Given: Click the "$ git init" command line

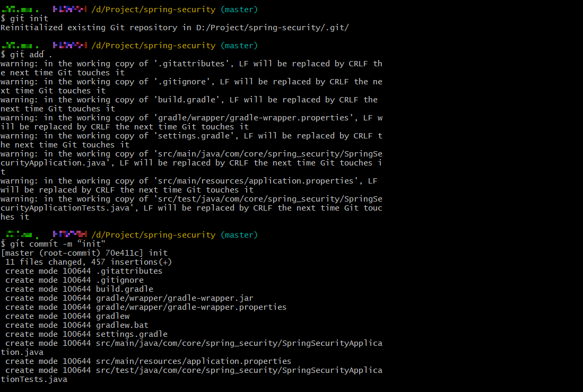Looking at the screenshot, I should coord(24,19).
